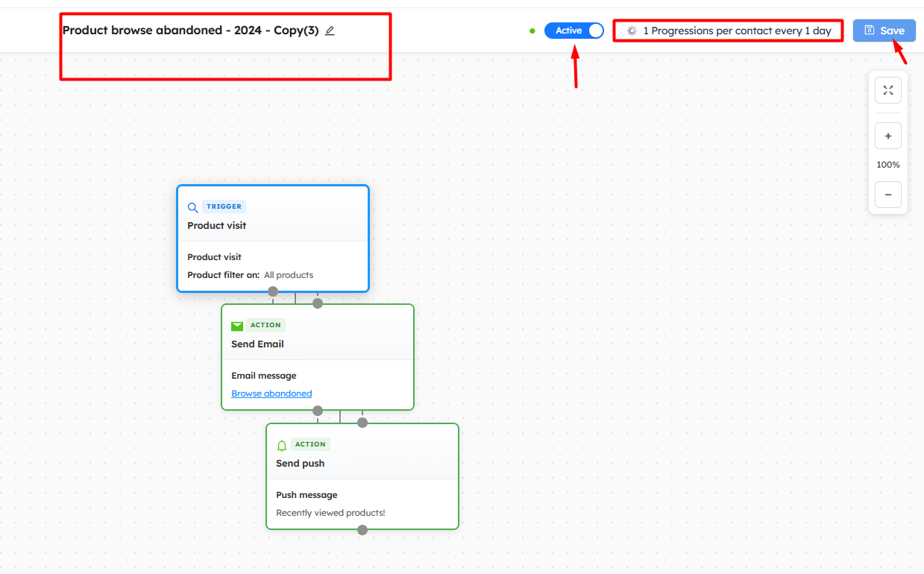The height and width of the screenshot is (574, 924).
Task: Select the Send Email action heading
Action: click(257, 344)
